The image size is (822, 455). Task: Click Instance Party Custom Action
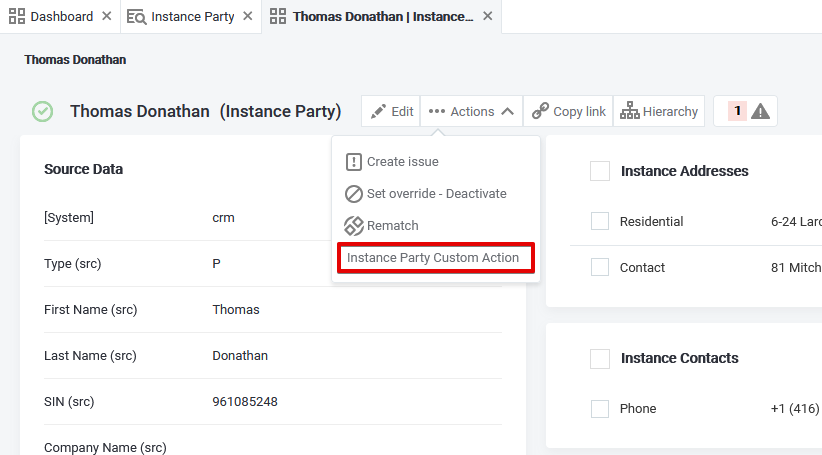pos(433,258)
